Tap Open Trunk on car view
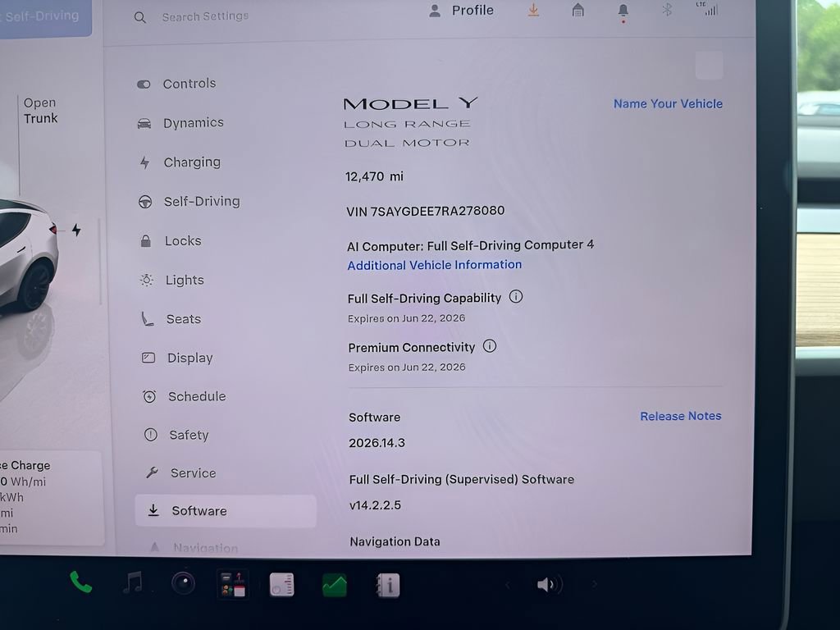The height and width of the screenshot is (630, 840). [x=40, y=111]
